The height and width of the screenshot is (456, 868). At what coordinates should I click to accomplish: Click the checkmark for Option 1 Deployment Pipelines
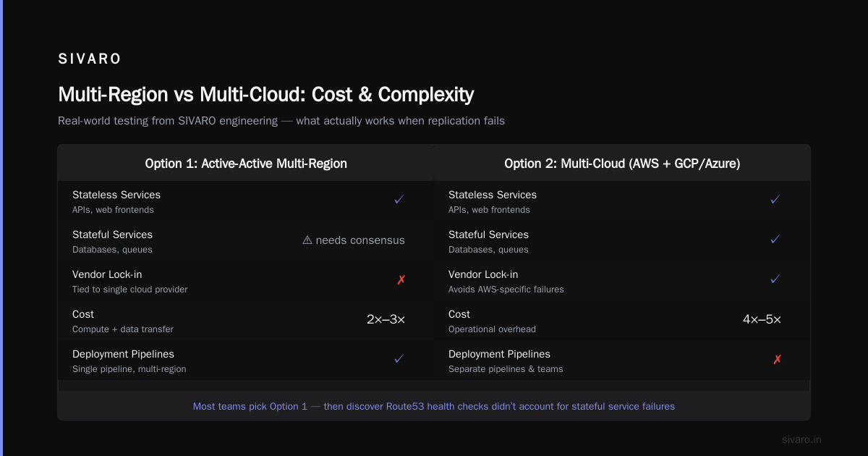(399, 359)
